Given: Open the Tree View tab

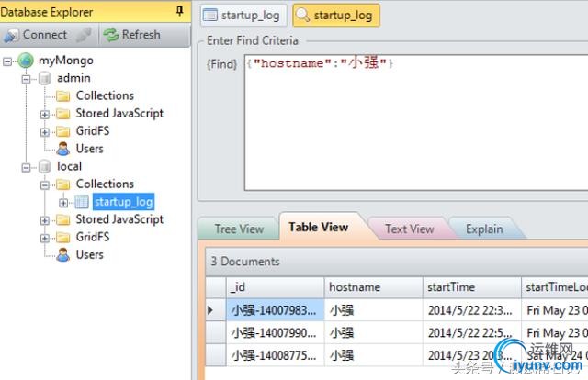Looking at the screenshot, I should pos(239,229).
